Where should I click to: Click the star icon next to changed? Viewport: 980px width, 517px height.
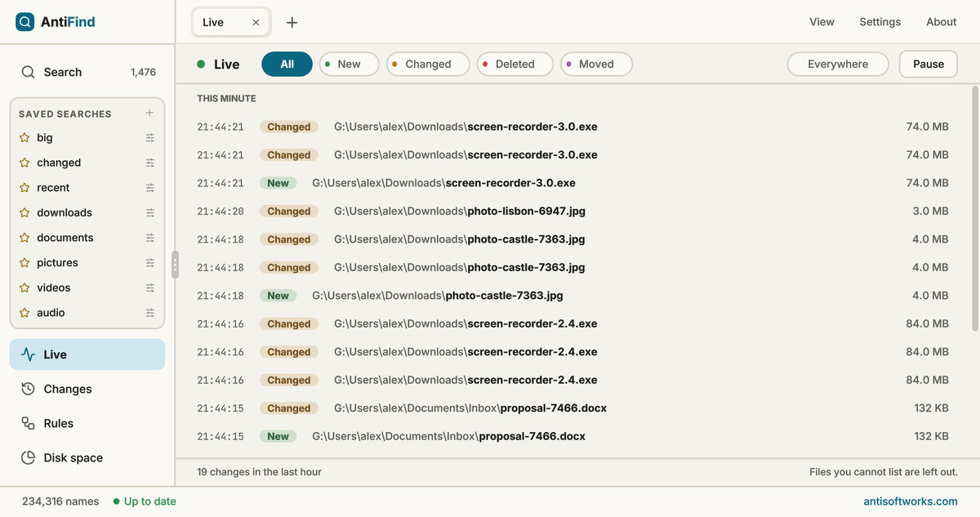click(x=24, y=163)
